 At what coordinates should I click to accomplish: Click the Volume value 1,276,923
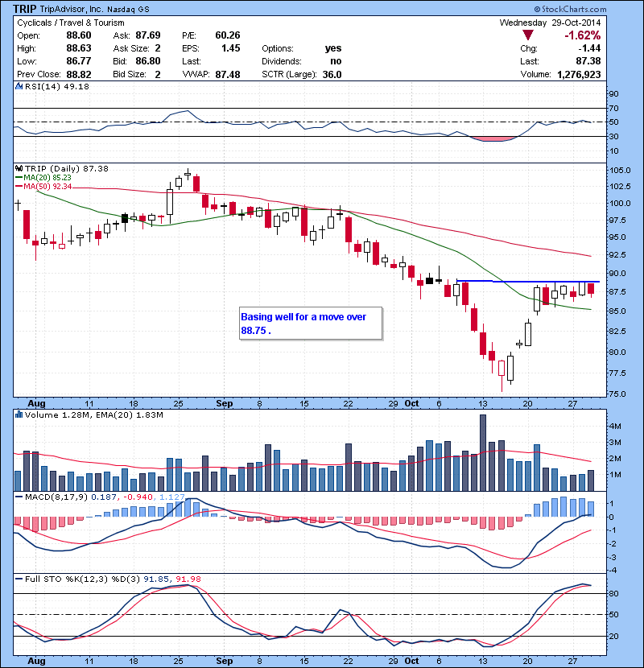(x=579, y=75)
